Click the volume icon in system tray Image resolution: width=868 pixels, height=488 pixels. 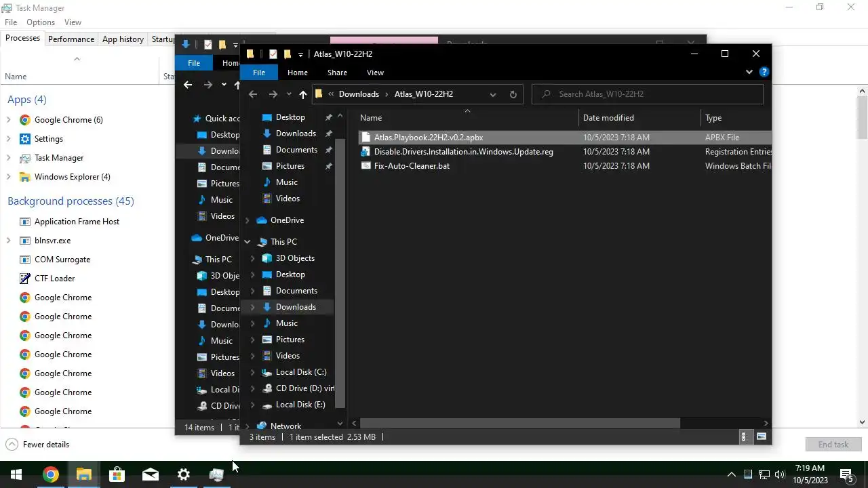click(x=780, y=474)
